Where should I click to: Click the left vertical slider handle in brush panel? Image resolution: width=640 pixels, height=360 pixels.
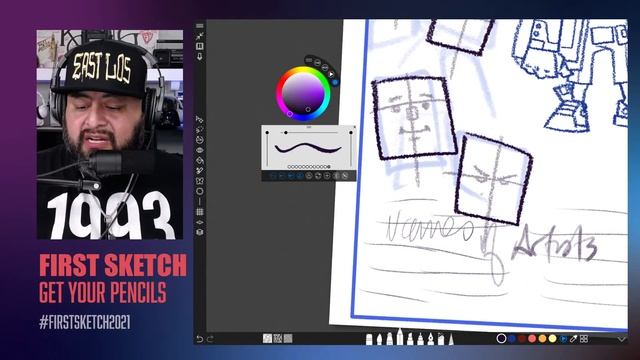[x=267, y=132]
